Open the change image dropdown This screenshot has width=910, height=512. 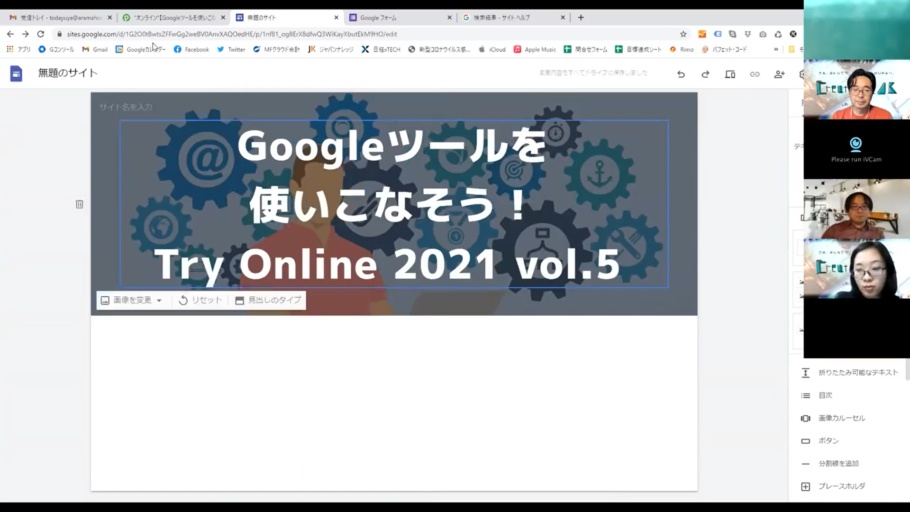pos(131,300)
